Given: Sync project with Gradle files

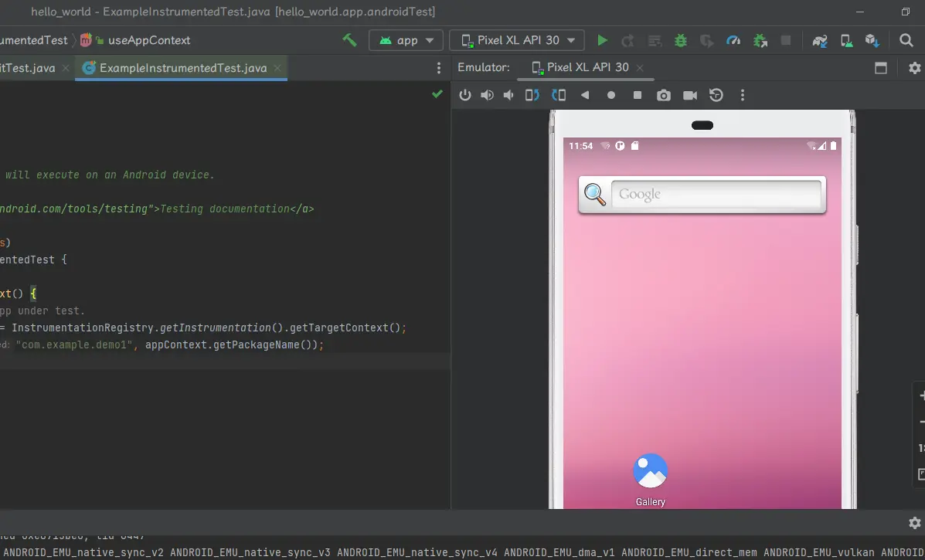Looking at the screenshot, I should click(820, 40).
